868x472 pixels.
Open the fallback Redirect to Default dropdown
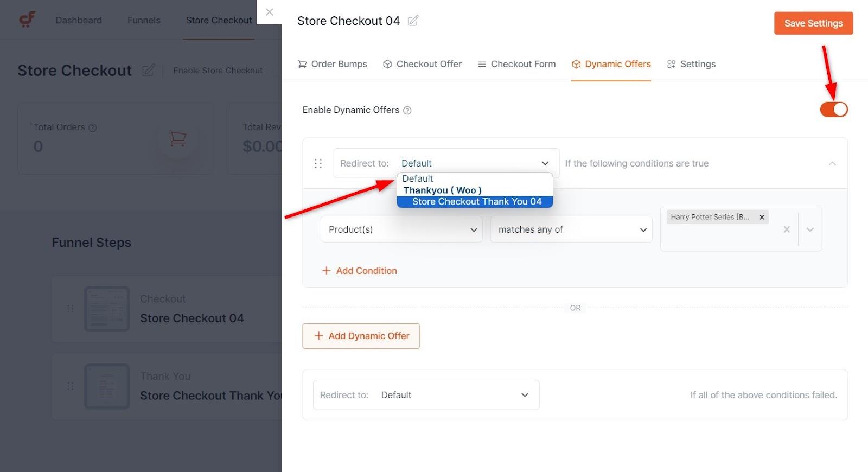[426, 395]
